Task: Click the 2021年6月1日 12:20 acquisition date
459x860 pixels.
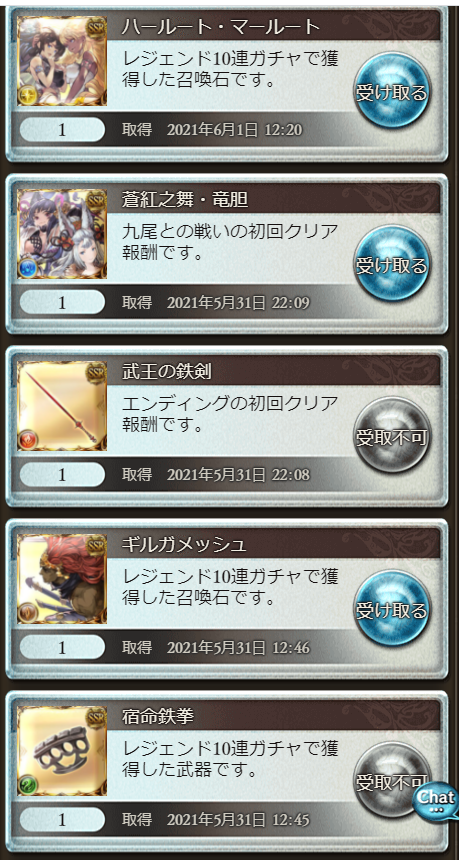Action: point(235,130)
